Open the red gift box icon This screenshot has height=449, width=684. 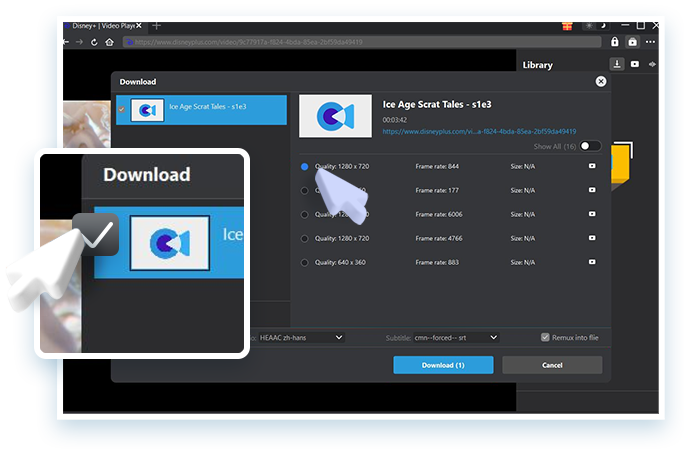point(567,26)
